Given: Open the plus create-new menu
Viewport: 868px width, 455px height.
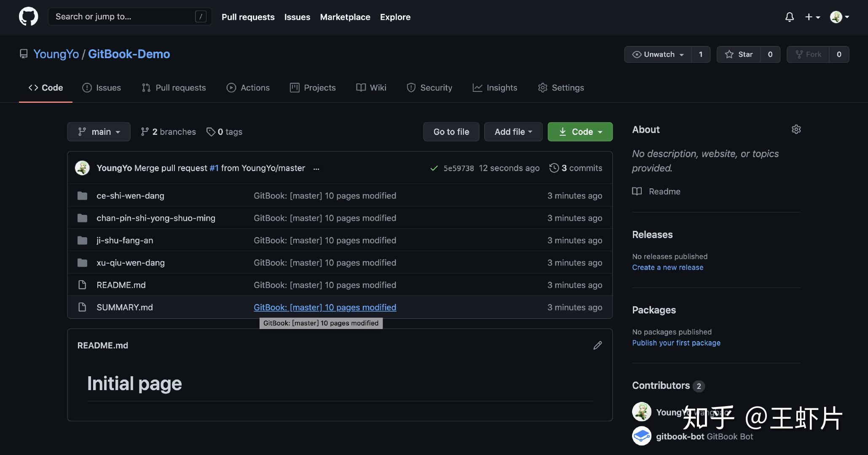Looking at the screenshot, I should (x=812, y=17).
